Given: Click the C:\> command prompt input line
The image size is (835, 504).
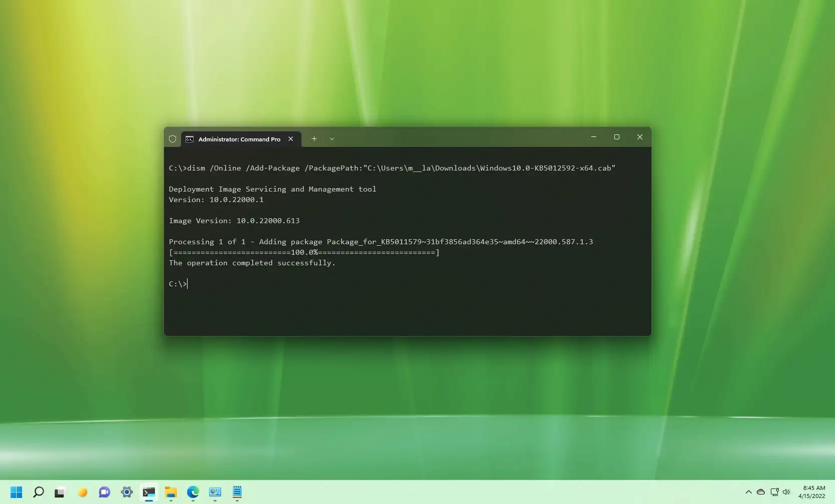Looking at the screenshot, I should [179, 283].
